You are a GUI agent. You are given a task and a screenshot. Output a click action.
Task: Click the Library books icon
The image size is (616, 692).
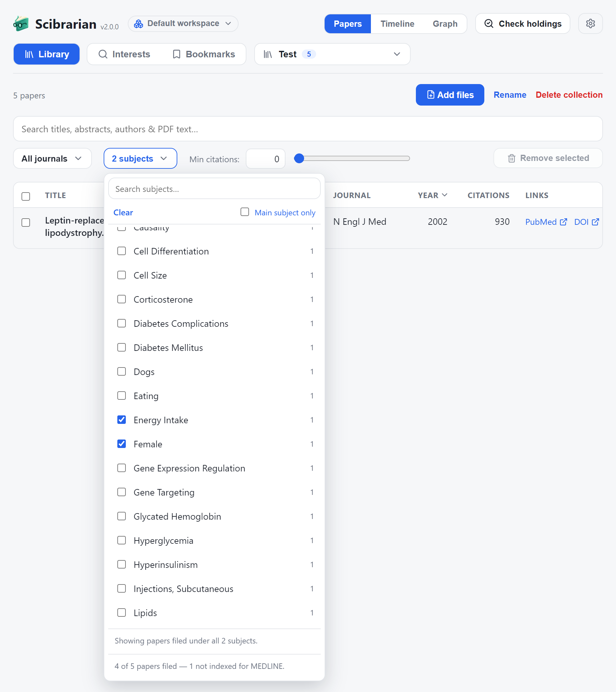point(29,54)
